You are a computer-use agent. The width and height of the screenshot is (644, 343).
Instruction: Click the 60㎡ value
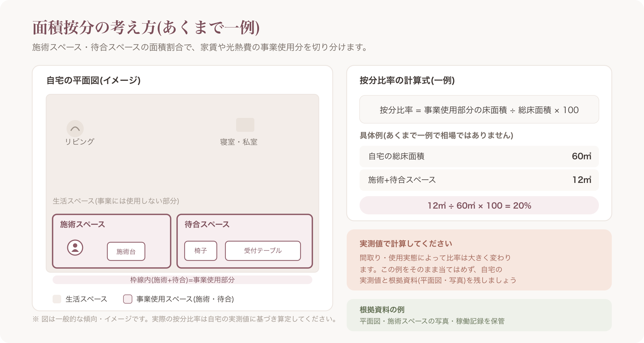[x=581, y=156]
